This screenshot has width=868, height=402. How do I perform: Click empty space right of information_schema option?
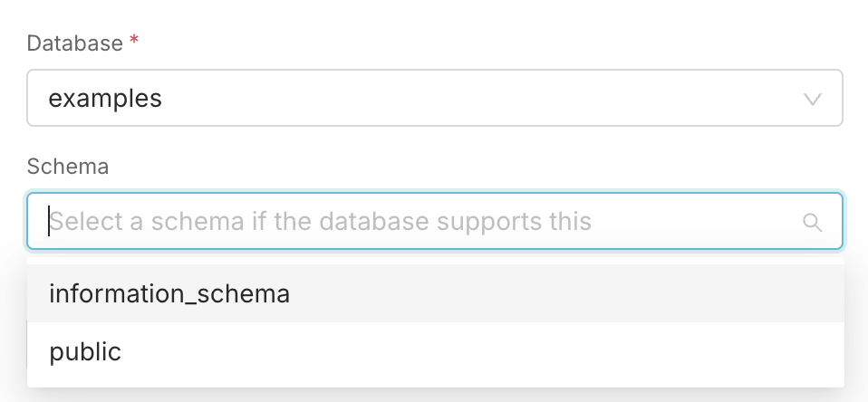(564, 293)
